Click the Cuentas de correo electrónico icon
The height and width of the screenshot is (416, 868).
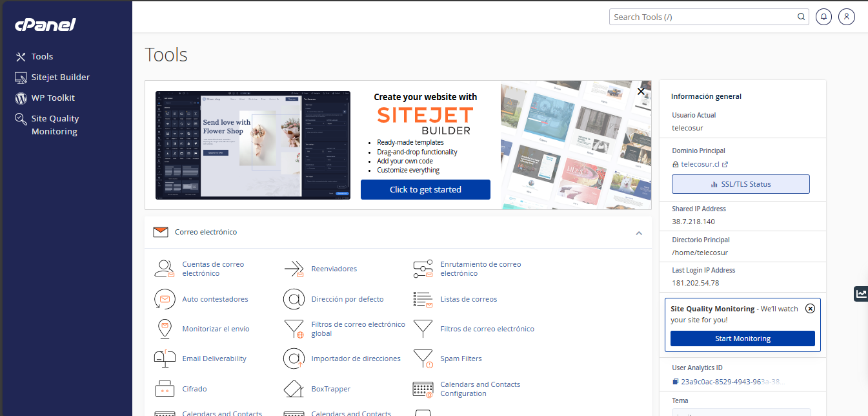coord(165,269)
